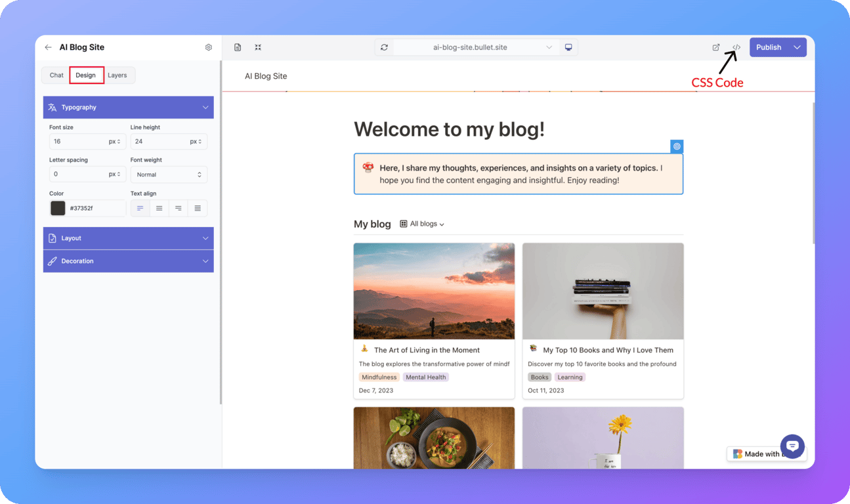Open Publish options dropdown arrow
Screen dimensions: 850x504
pos(797,47)
